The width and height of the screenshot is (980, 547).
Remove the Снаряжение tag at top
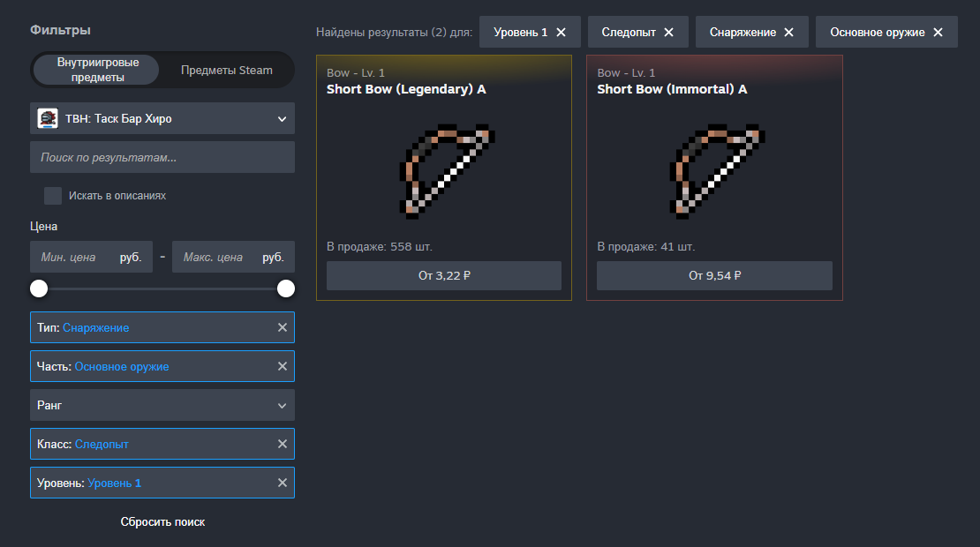(788, 33)
